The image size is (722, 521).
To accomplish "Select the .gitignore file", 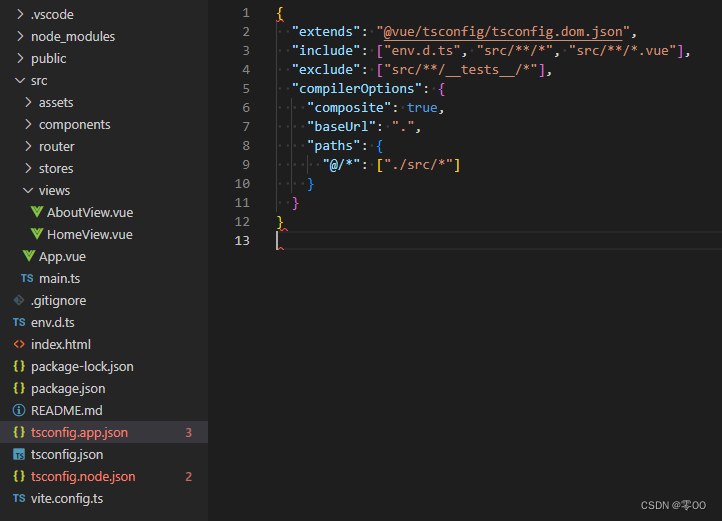I will point(58,301).
